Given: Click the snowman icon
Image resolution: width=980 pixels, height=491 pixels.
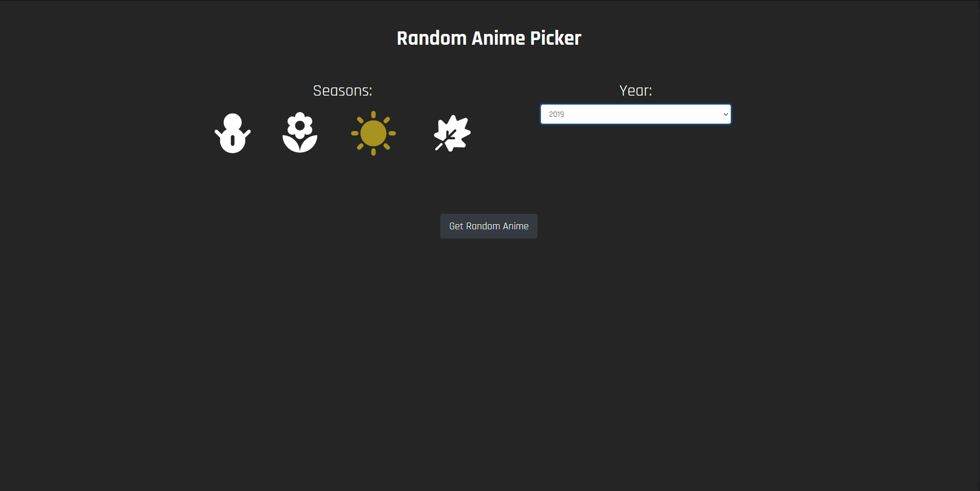Looking at the screenshot, I should coord(233,133).
